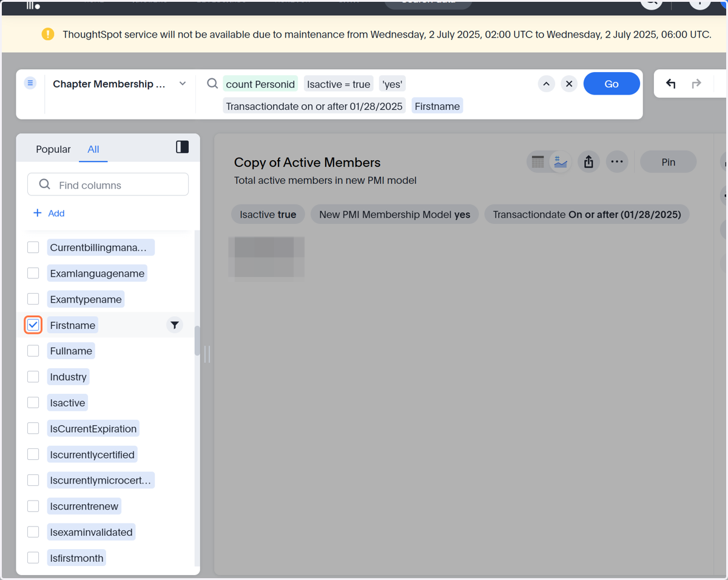Image resolution: width=728 pixels, height=580 pixels.
Task: Check the Industry checkbox
Action: [x=33, y=377]
